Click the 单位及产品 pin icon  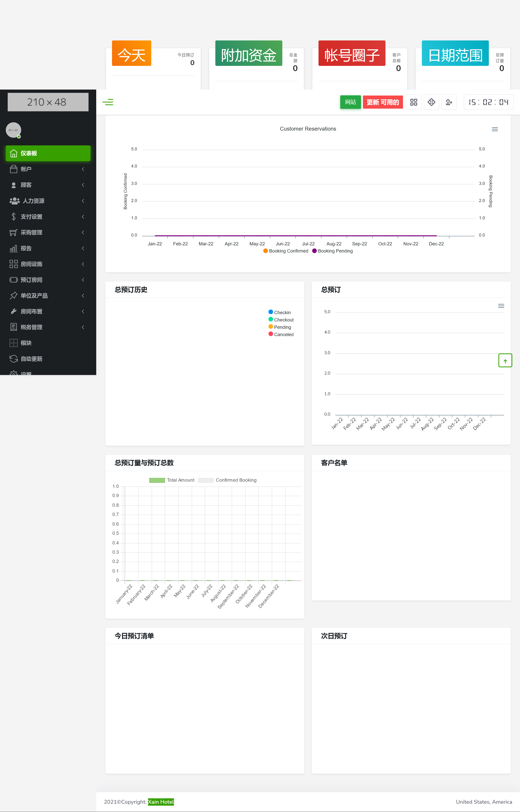pyautogui.click(x=13, y=296)
